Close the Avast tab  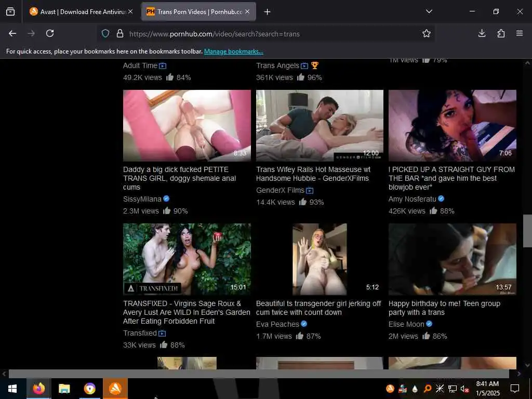point(130,12)
